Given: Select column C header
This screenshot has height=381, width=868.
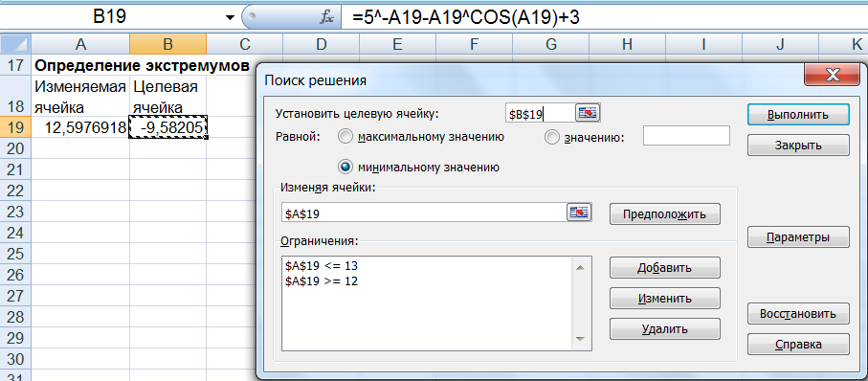Looking at the screenshot, I should (244, 44).
